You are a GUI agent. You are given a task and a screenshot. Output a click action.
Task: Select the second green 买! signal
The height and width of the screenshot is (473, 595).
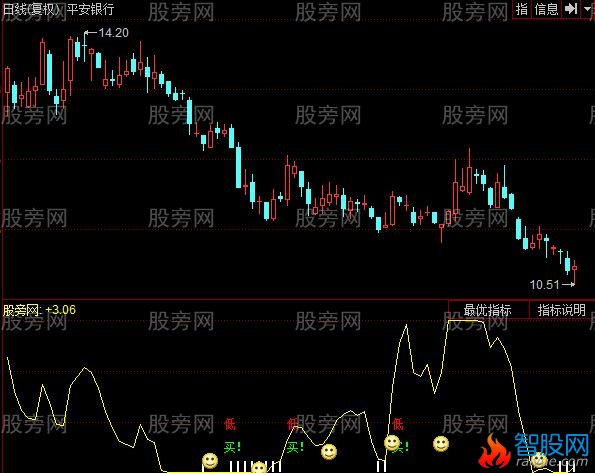(x=295, y=447)
